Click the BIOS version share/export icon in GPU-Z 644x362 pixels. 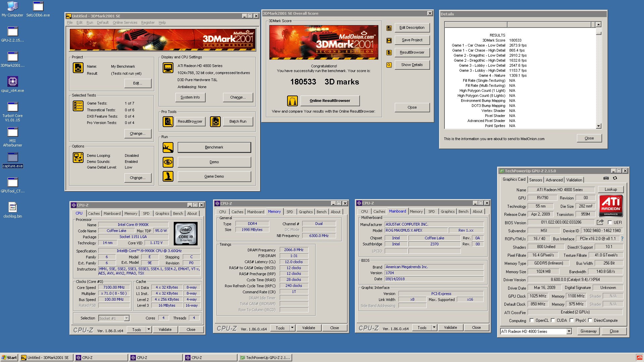pos(600,222)
